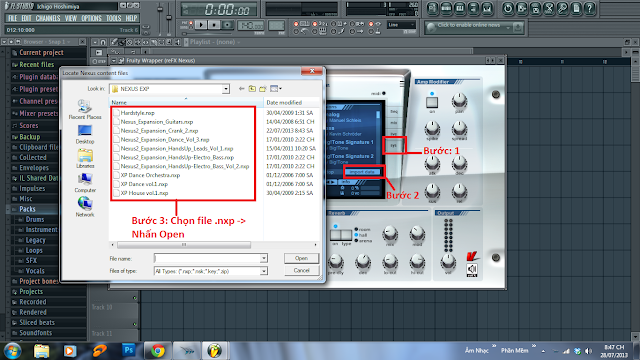Open the step sequencer from the toolbar
This screenshot has height=360, width=640.
tap(446, 8)
